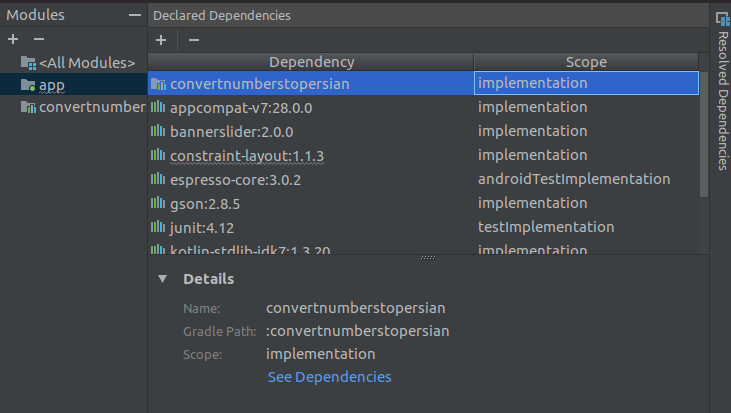This screenshot has height=413, width=731.
Task: Sort by the Dependency column header
Action: pos(311,62)
